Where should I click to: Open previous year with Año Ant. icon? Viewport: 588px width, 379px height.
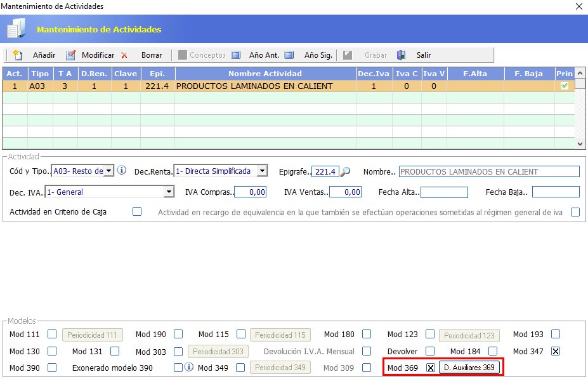click(236, 55)
